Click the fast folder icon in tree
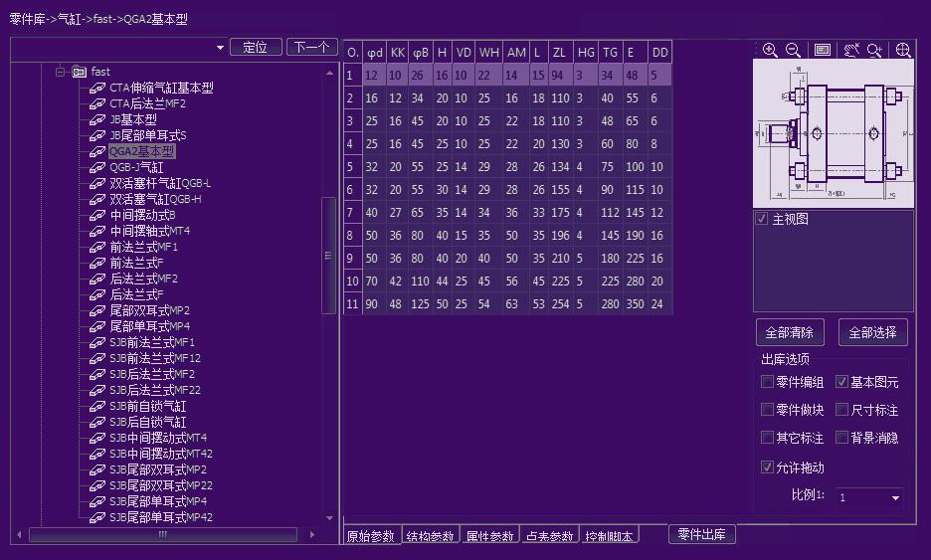 79,72
